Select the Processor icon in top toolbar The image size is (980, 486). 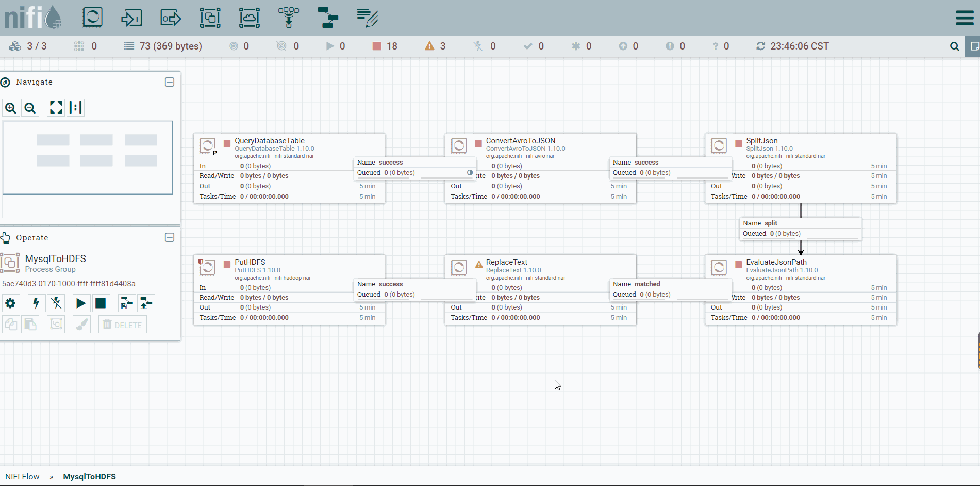click(93, 18)
